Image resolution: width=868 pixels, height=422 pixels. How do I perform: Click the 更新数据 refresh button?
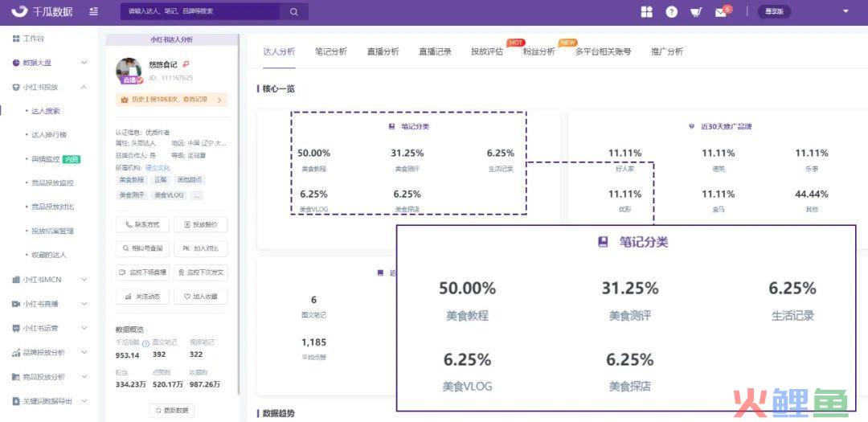[x=172, y=411]
